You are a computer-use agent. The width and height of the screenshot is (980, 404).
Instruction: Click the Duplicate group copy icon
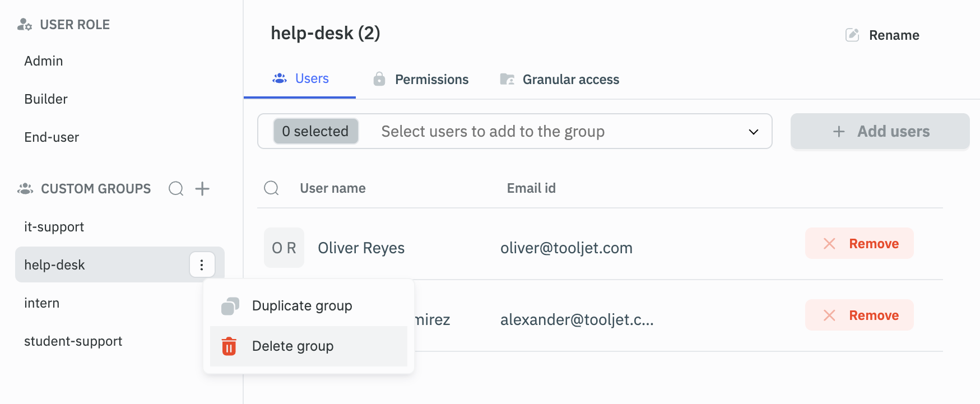coord(230,306)
